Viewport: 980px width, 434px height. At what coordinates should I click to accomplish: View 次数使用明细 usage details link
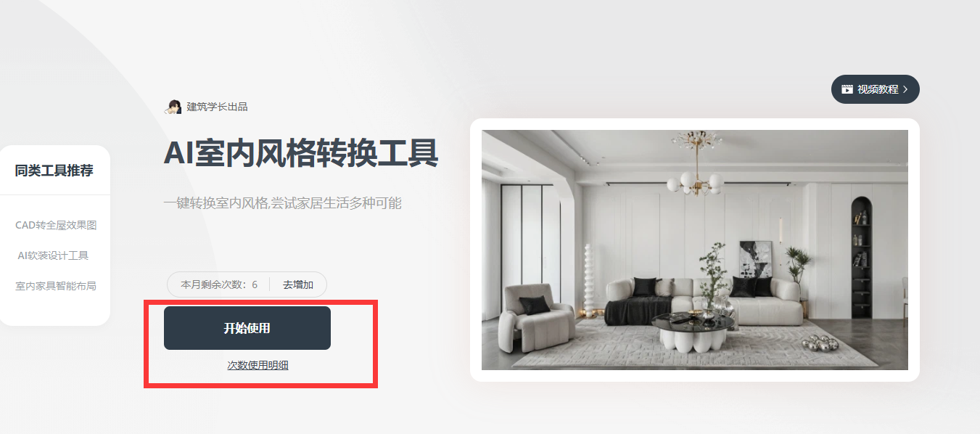tap(258, 365)
